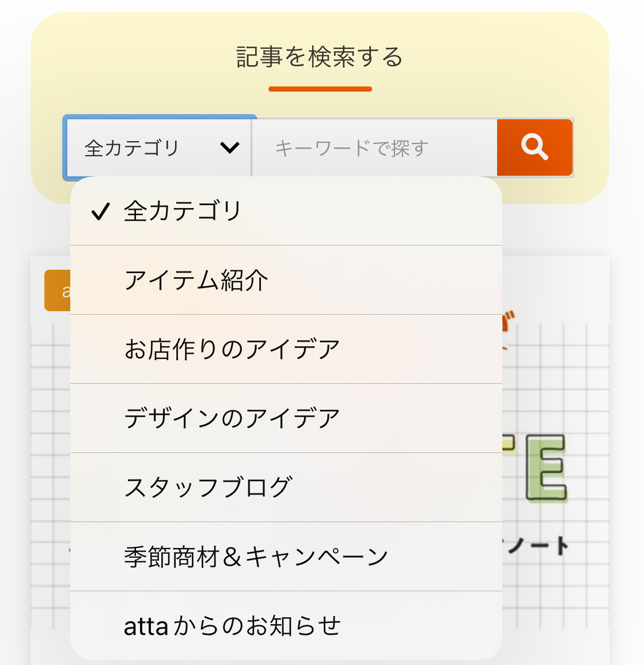
Task: Open the 全カテゴリ category select box
Action: pyautogui.click(x=160, y=148)
